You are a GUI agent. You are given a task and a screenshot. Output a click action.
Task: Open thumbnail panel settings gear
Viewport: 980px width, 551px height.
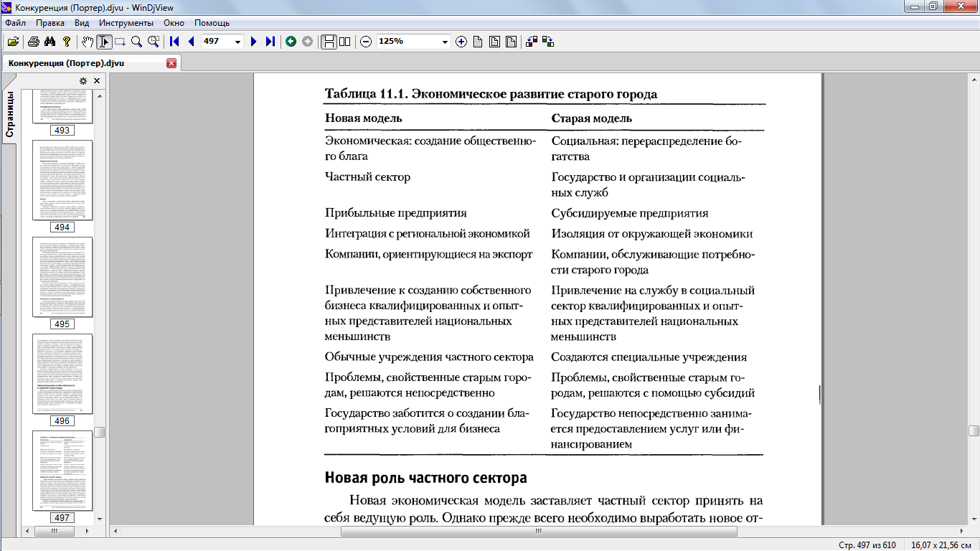click(83, 81)
